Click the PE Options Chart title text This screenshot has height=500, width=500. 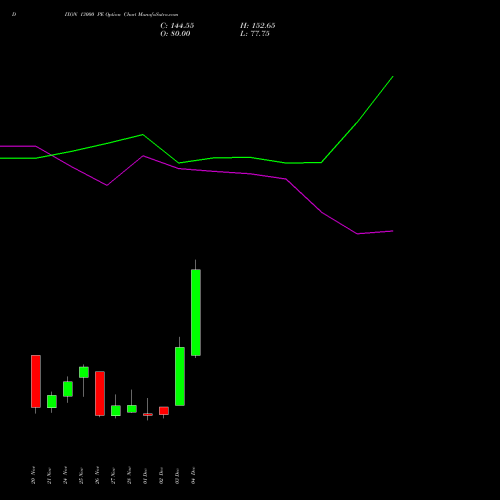point(121,15)
